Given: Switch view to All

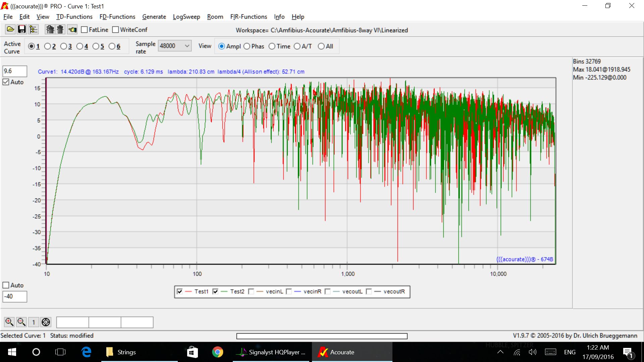Looking at the screenshot, I should coord(321,46).
